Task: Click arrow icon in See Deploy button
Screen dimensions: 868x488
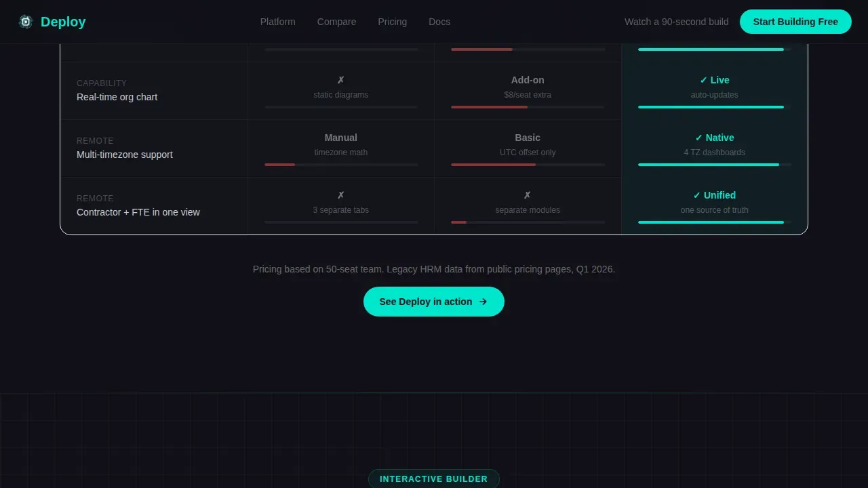Action: tap(483, 302)
